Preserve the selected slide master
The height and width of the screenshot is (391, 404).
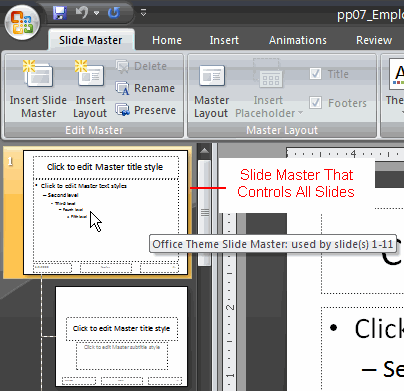tap(145, 110)
